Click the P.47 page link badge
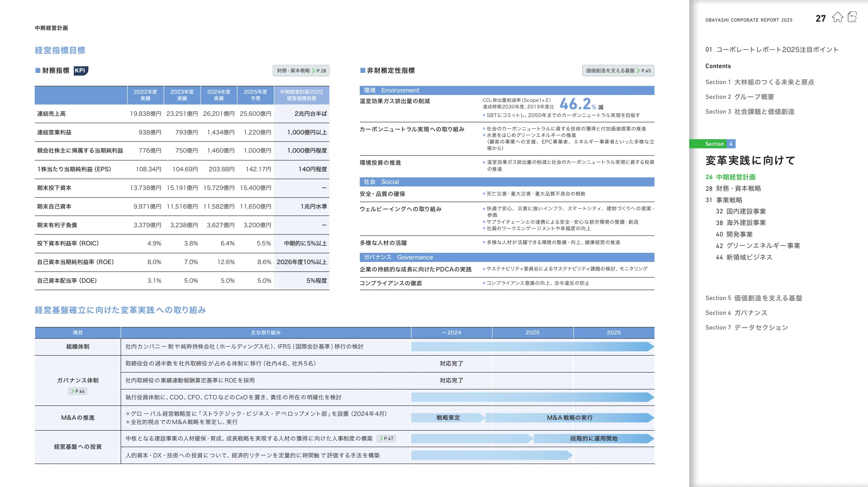Image resolution: width=868 pixels, height=487 pixels. (x=386, y=438)
